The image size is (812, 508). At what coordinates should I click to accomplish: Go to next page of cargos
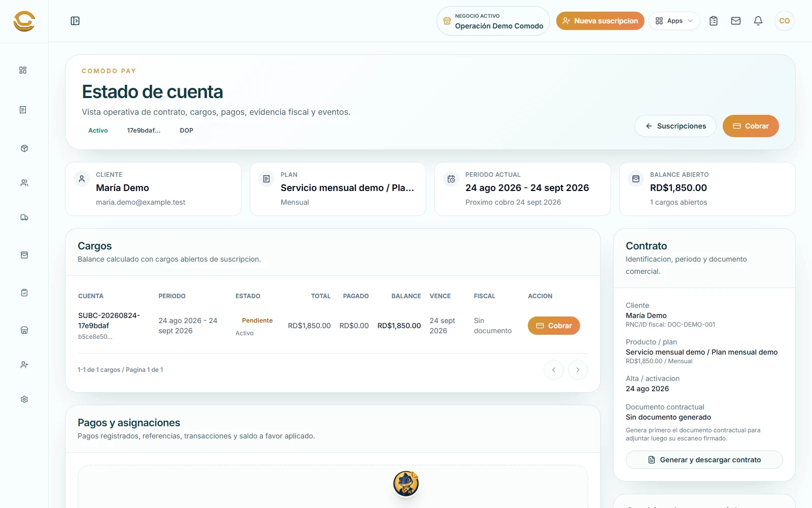(x=578, y=370)
